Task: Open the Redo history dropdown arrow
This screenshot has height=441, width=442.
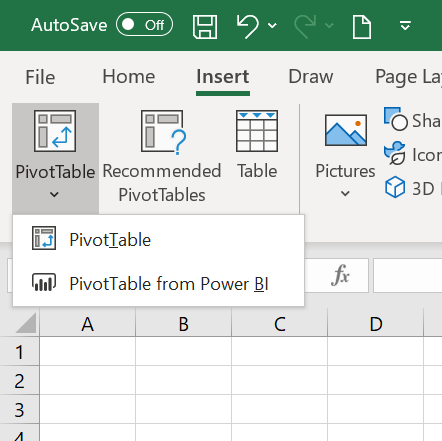Action: pos(329,25)
